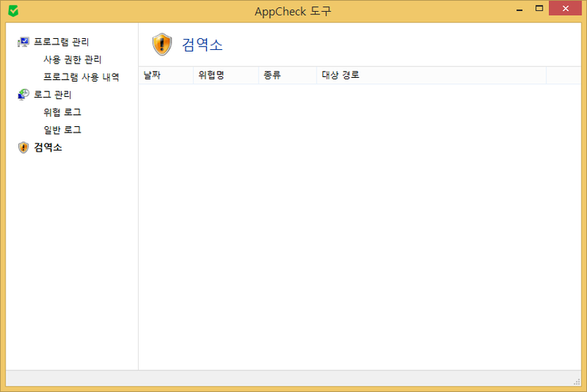Open 프로그램 관리 in the sidebar

[61, 42]
